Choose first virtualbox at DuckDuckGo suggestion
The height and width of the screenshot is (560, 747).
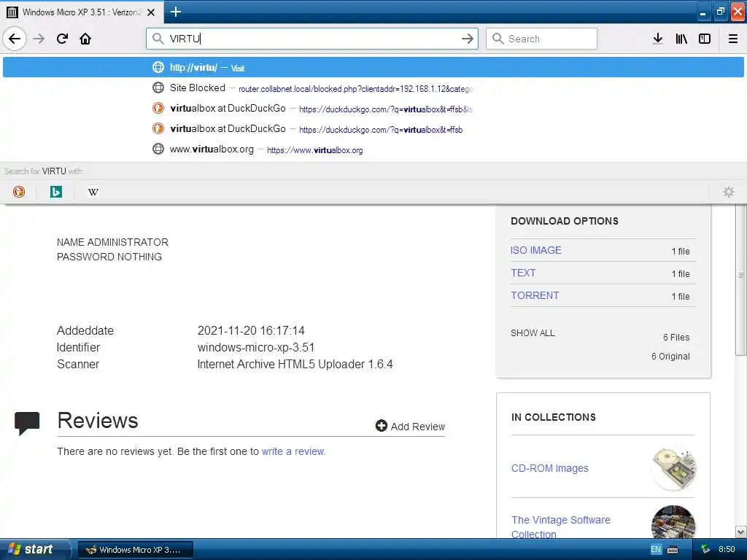tap(373, 109)
